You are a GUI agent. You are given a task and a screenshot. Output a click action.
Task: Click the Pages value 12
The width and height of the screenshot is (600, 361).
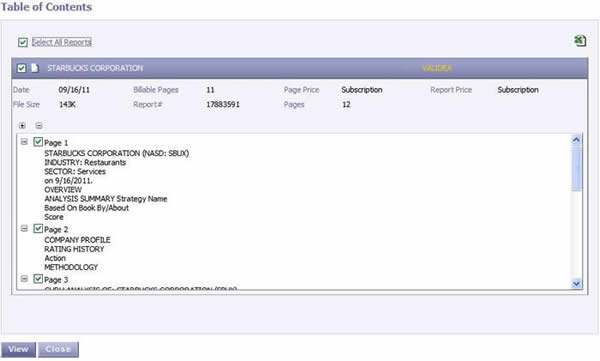(x=346, y=105)
